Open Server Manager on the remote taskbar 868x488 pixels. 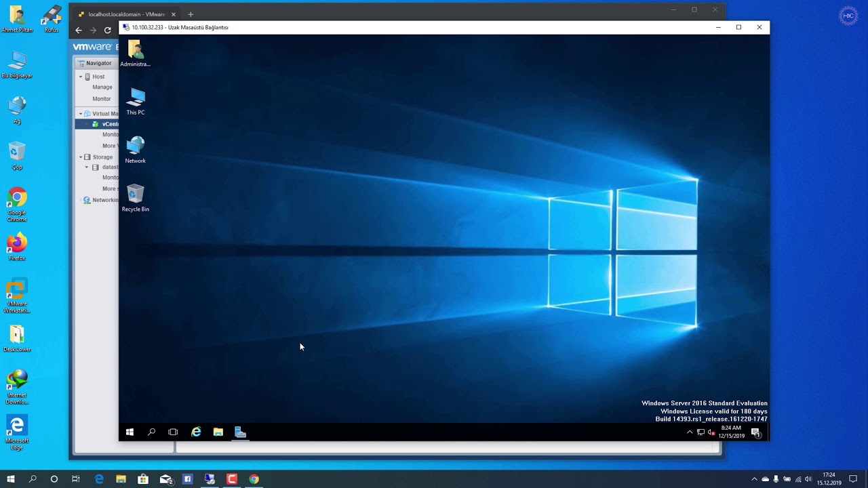click(240, 432)
